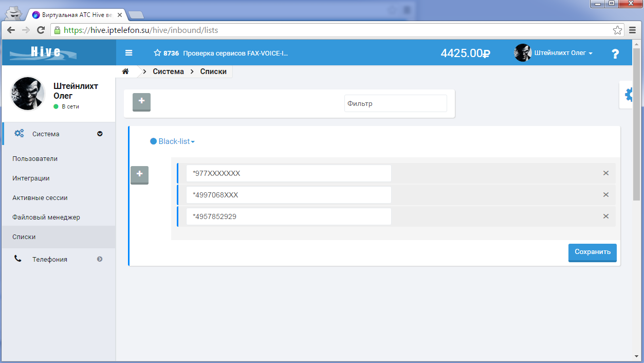Click the Сохранить button
Screen dimensions: 644x363
click(x=593, y=252)
